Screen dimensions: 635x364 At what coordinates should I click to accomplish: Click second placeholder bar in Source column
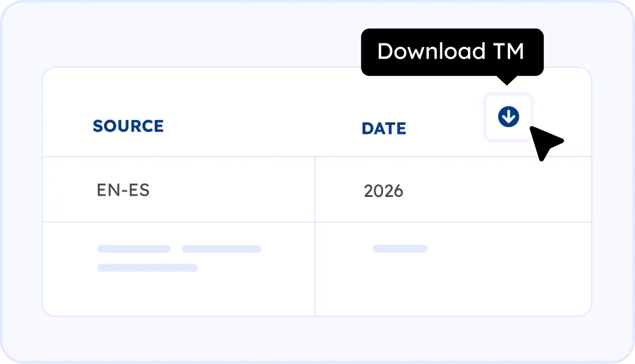point(221,249)
